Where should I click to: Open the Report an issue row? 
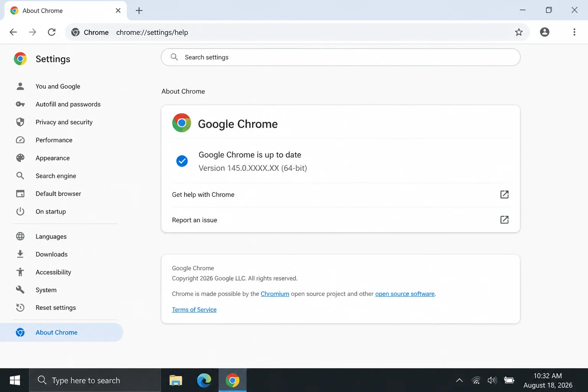coord(340,220)
